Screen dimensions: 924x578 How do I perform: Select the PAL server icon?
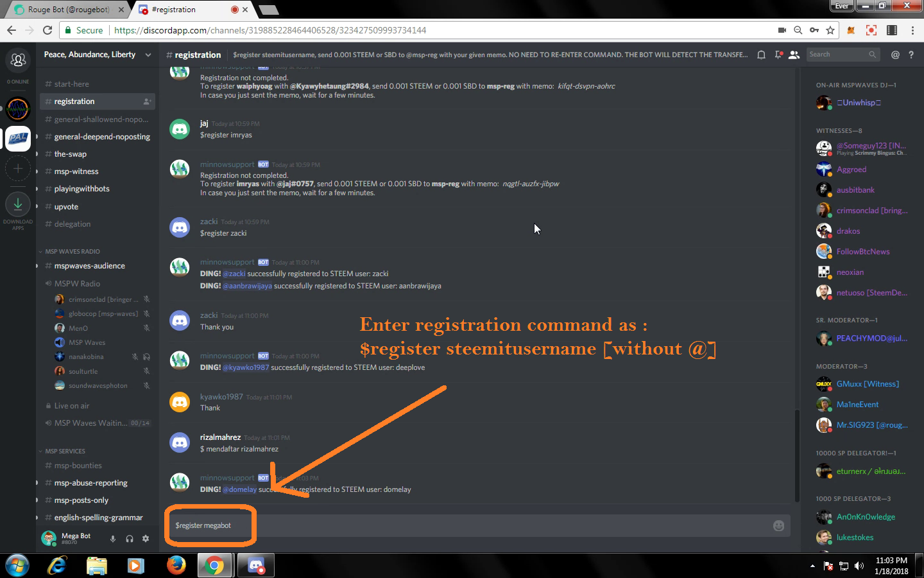[x=18, y=138]
